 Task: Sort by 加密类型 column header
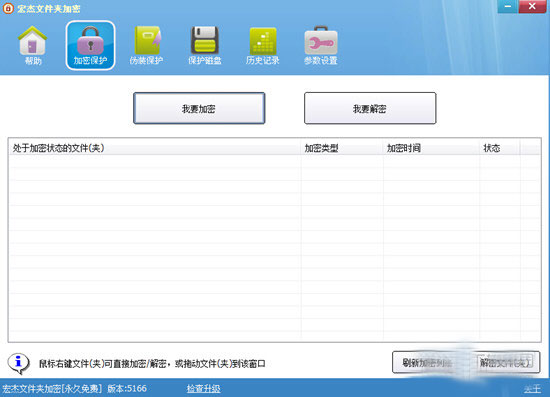click(342, 148)
